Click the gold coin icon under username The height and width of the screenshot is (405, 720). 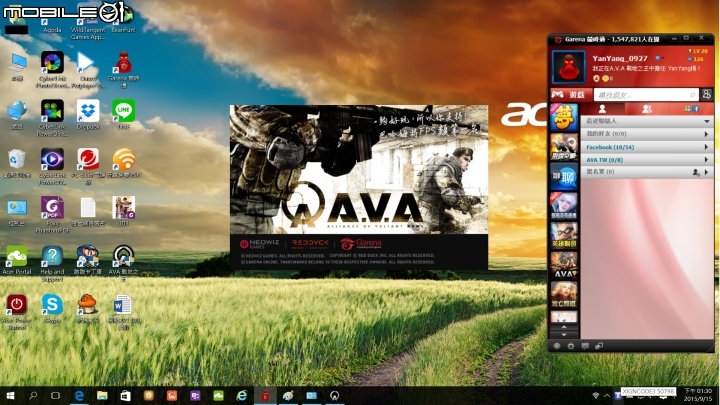(606, 79)
